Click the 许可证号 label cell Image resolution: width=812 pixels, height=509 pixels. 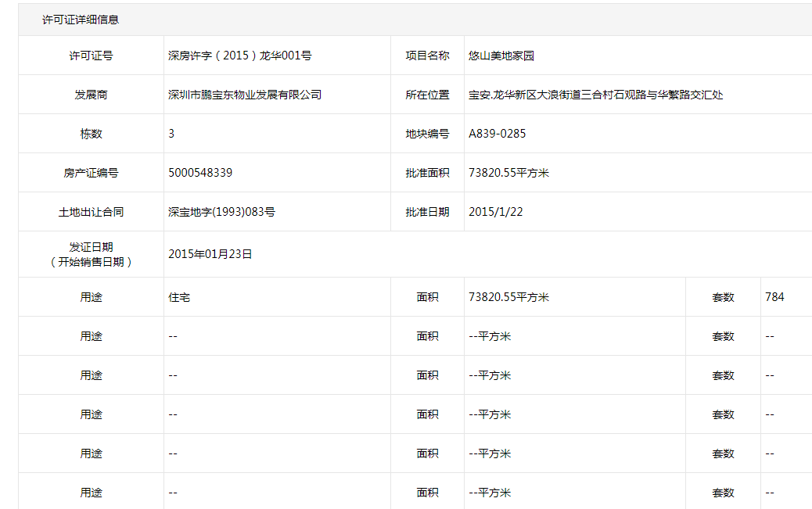pyautogui.click(x=92, y=56)
